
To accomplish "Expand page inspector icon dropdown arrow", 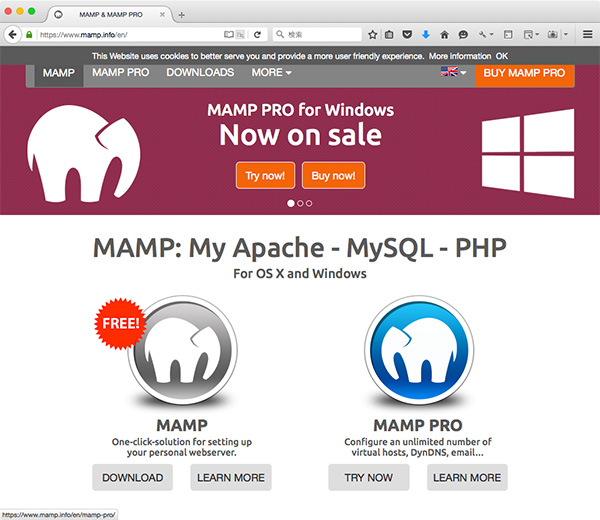I will click(537, 35).
